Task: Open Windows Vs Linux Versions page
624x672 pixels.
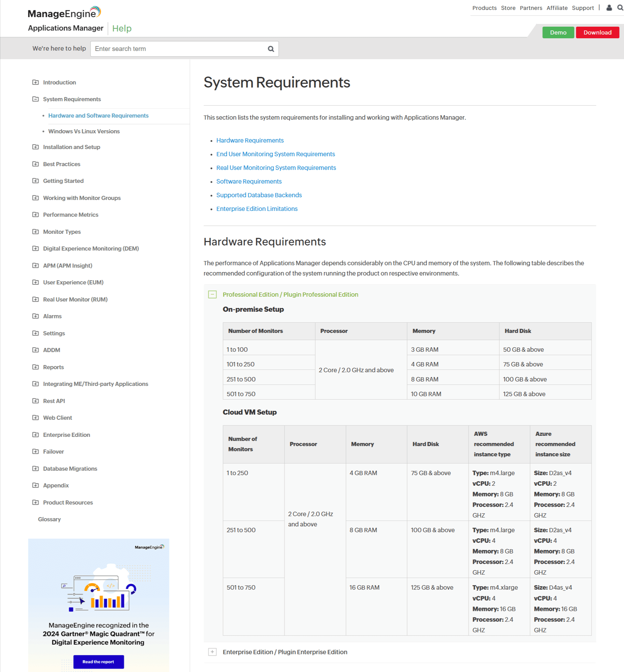Action: pos(84,131)
